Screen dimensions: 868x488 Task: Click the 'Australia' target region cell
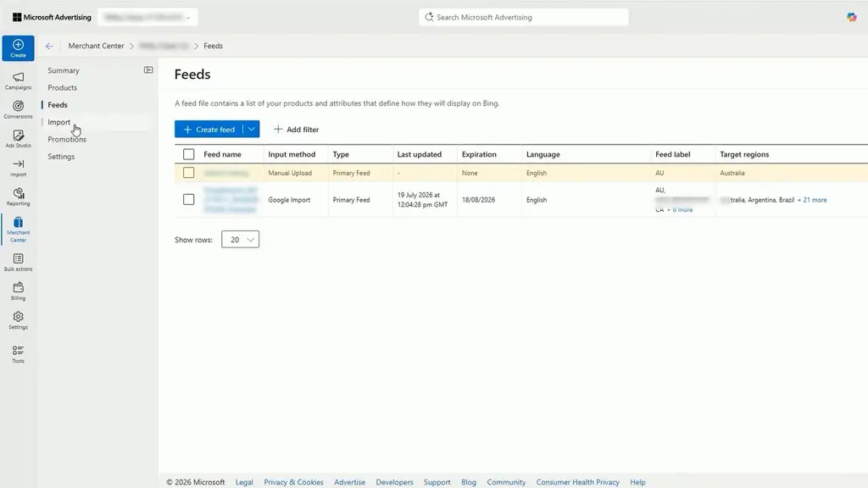point(732,173)
